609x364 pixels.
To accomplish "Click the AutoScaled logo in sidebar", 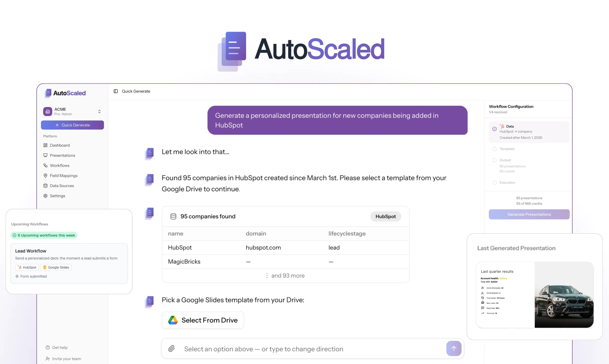I will tap(65, 93).
